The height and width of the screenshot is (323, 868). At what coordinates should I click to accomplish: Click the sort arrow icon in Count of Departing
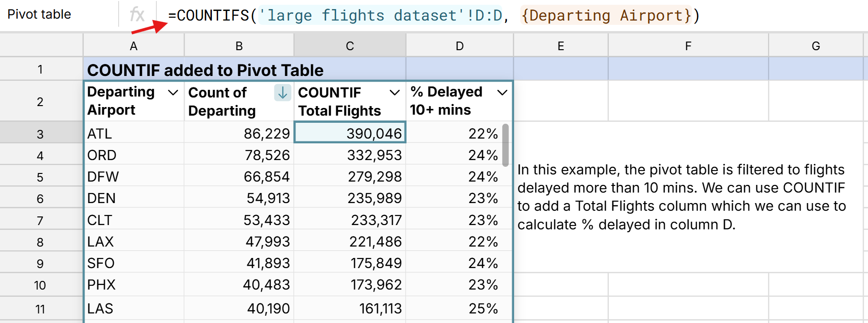point(283,92)
